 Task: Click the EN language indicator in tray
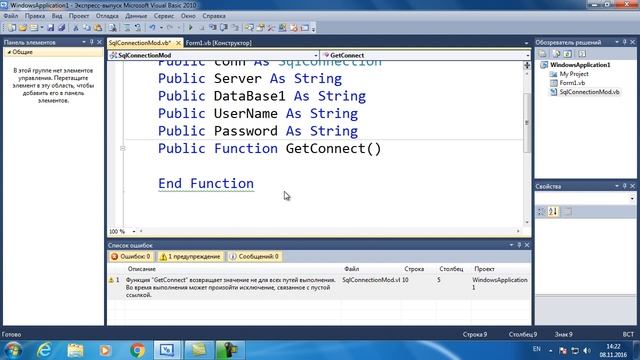pyautogui.click(x=536, y=349)
